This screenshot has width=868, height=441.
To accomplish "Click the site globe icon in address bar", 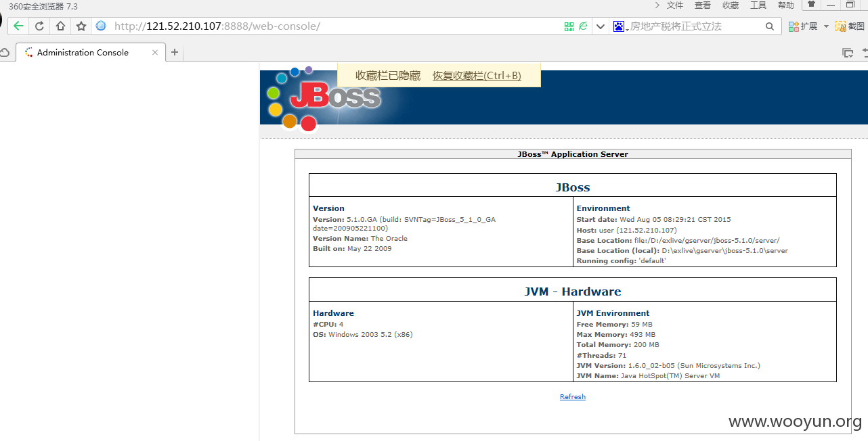I will tap(101, 26).
